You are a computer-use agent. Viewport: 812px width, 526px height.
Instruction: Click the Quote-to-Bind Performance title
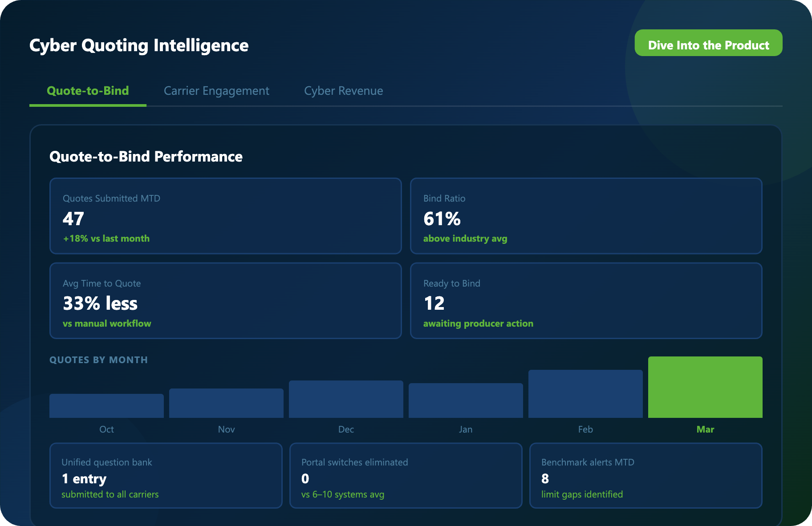point(146,157)
